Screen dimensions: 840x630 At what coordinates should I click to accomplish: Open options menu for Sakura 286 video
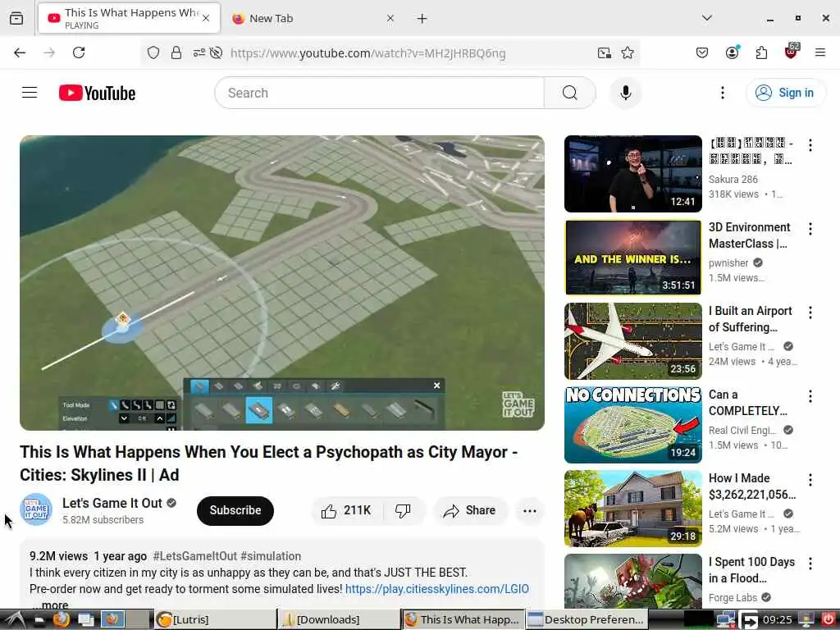(x=810, y=145)
